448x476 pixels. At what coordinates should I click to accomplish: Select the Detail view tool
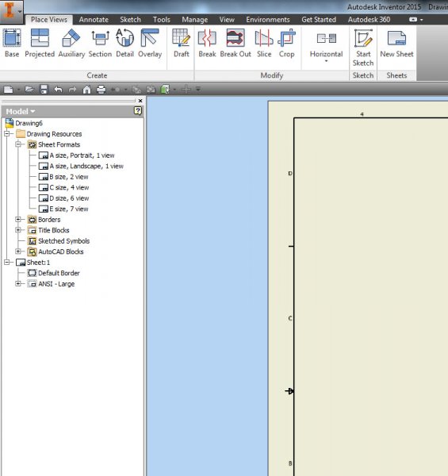click(x=124, y=43)
